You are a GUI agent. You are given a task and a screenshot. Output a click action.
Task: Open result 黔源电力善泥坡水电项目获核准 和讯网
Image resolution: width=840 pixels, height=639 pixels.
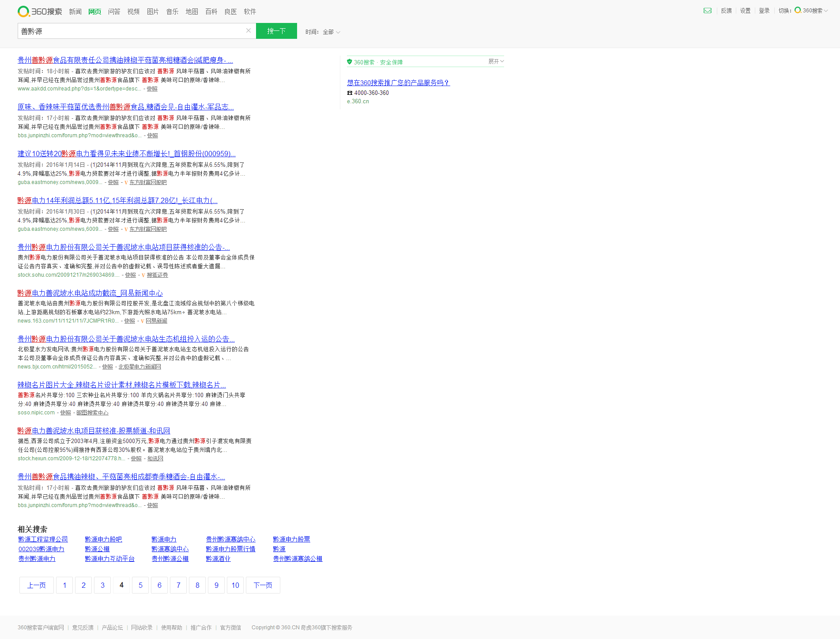[x=94, y=431]
